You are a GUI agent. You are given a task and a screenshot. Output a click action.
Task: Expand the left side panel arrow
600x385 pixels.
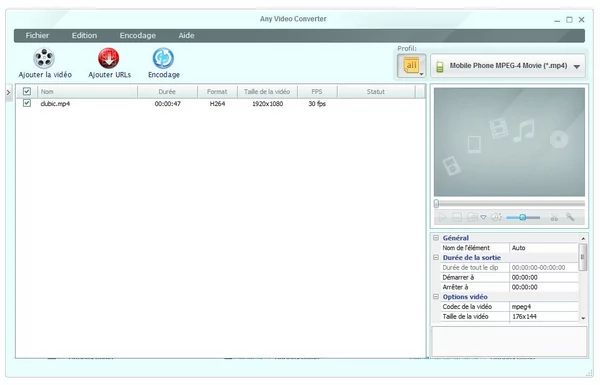click(8, 92)
